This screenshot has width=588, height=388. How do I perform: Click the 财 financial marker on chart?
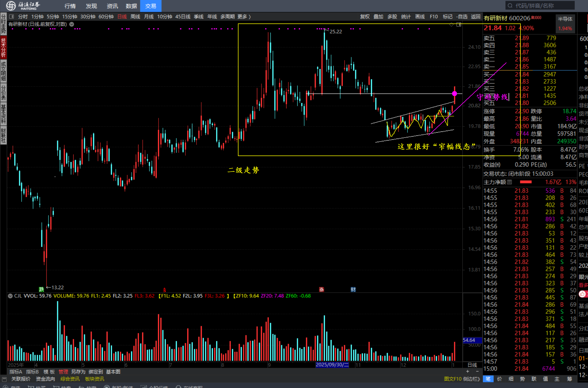[353, 289]
